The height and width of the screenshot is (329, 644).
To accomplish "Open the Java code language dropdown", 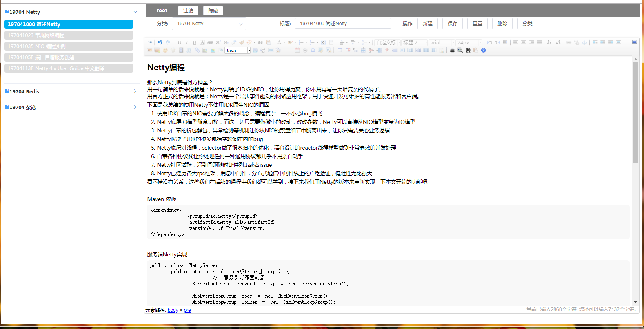I will [x=238, y=50].
